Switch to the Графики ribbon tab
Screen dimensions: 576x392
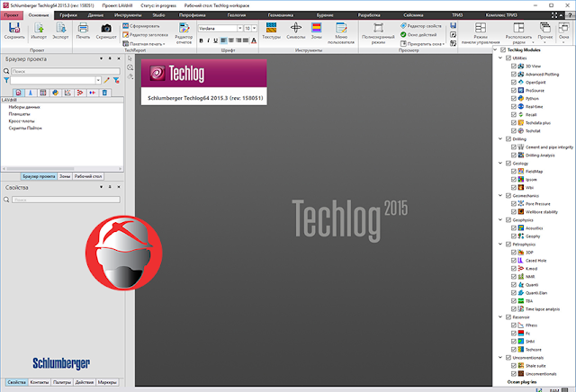pyautogui.click(x=68, y=15)
